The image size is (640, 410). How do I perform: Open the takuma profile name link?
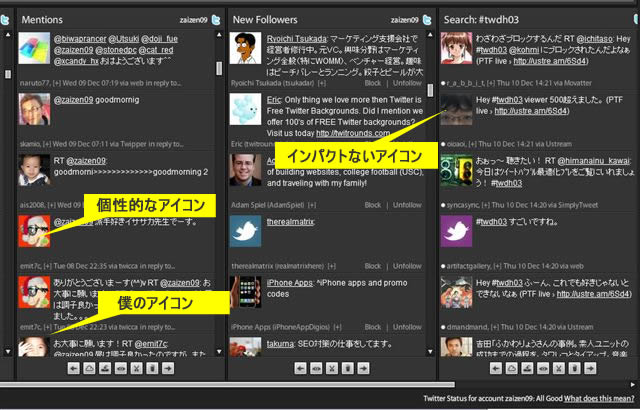(x=280, y=344)
